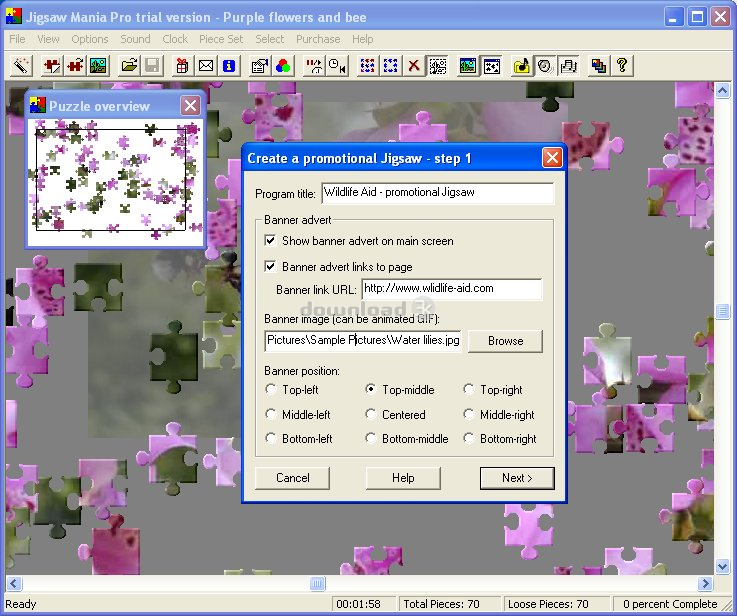
Task: Uncheck Show banner advert on main screen
Action: (271, 241)
